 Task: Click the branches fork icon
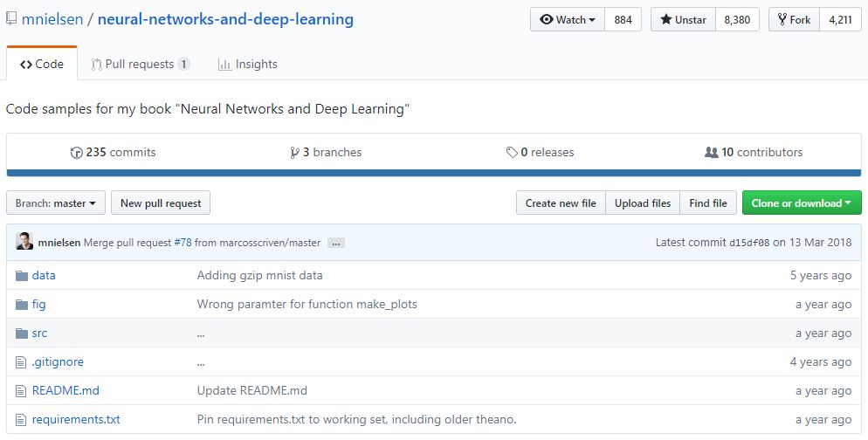pos(294,153)
